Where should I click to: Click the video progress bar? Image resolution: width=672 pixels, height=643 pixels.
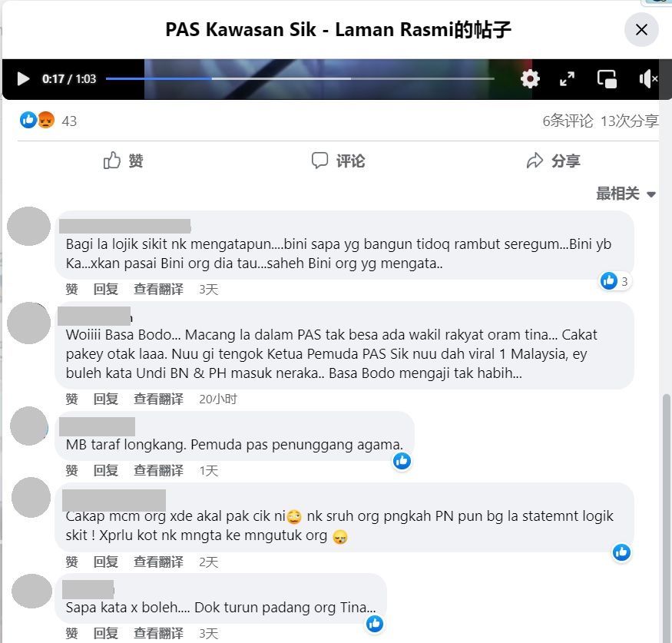300,79
